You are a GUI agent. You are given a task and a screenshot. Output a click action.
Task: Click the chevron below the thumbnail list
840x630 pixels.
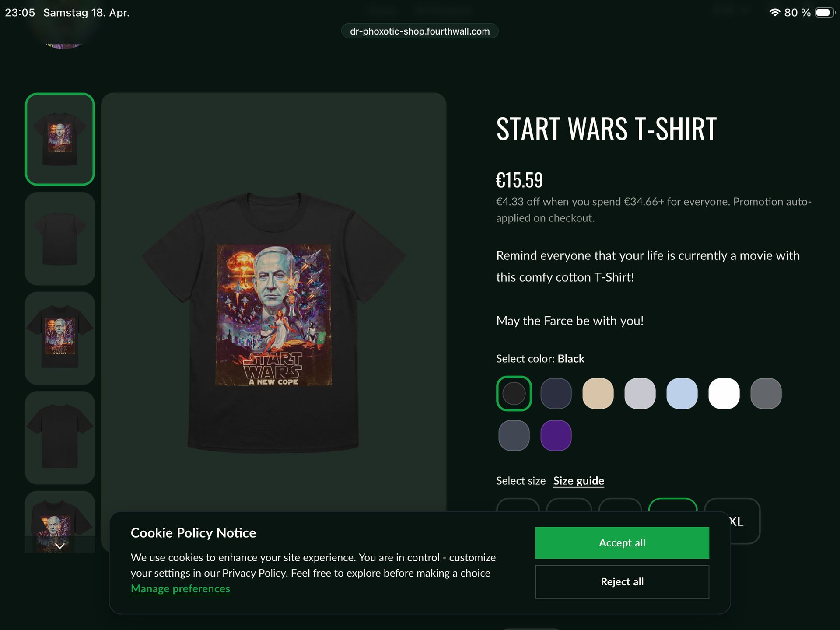click(60, 546)
